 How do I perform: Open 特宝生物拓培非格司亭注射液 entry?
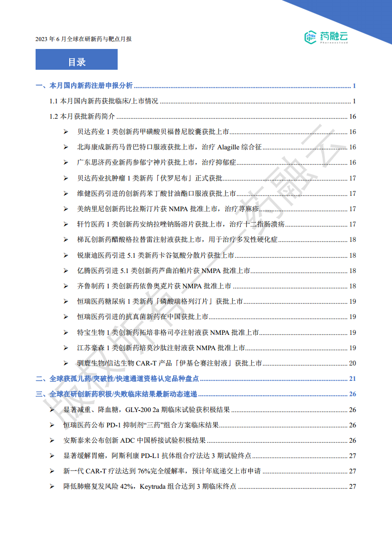click(210, 332)
